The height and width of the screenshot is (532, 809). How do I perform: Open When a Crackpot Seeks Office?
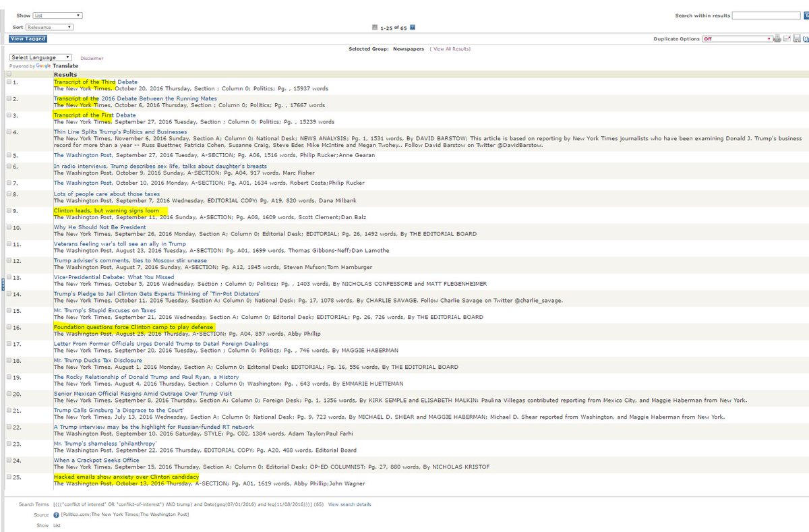coord(96,460)
